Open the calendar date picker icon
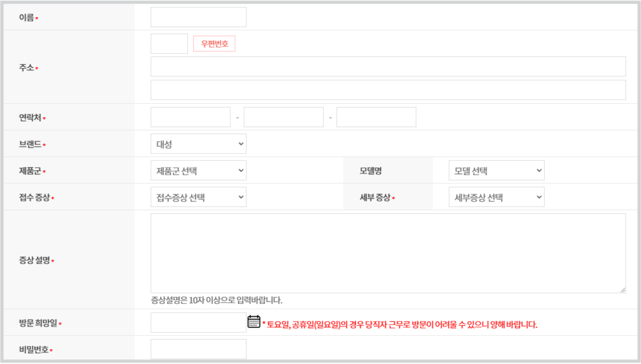The image size is (641, 364). [254, 321]
